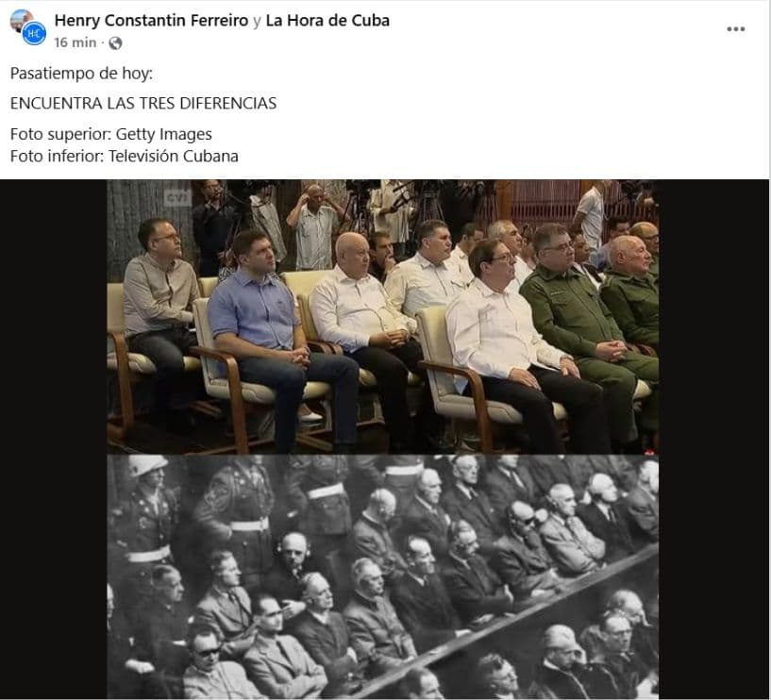Click the black margin left of the image
Image resolution: width=771 pixels, height=700 pixels.
54,439
